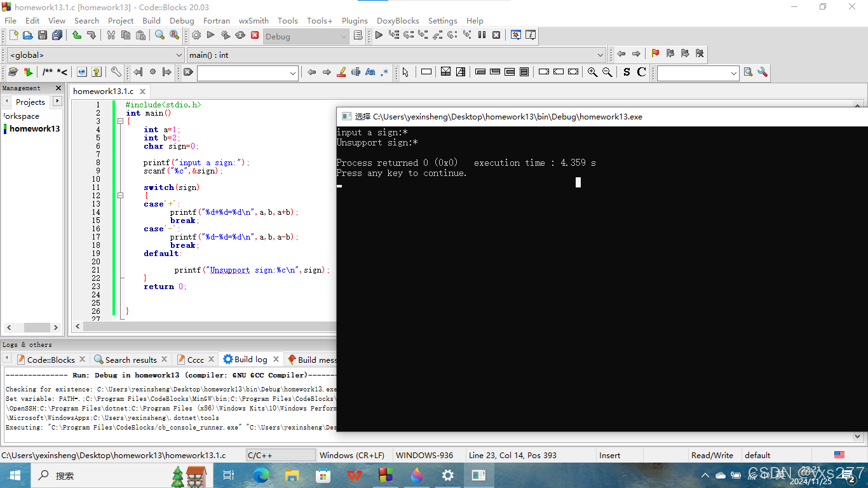Click the highlight pen icon
The image size is (868, 488).
pyautogui.click(x=341, y=72)
